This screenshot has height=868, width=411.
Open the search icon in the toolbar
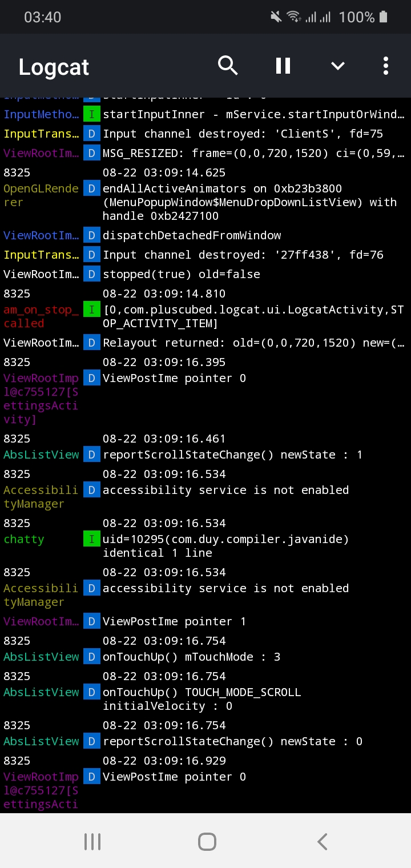pos(228,65)
